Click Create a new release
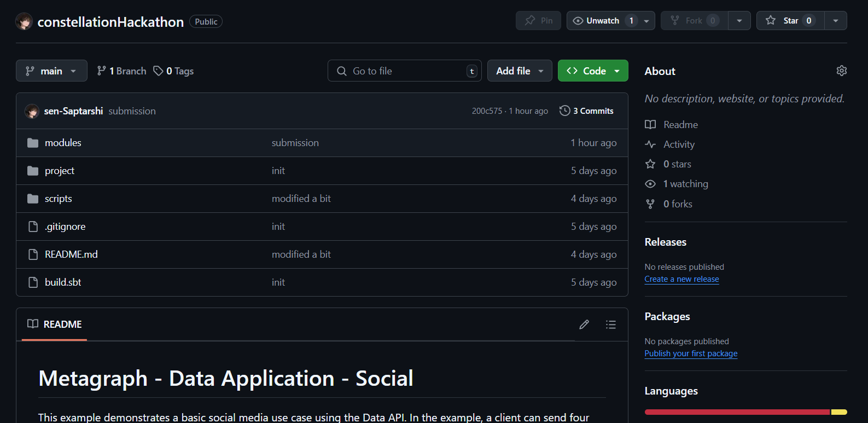868x423 pixels. click(681, 279)
